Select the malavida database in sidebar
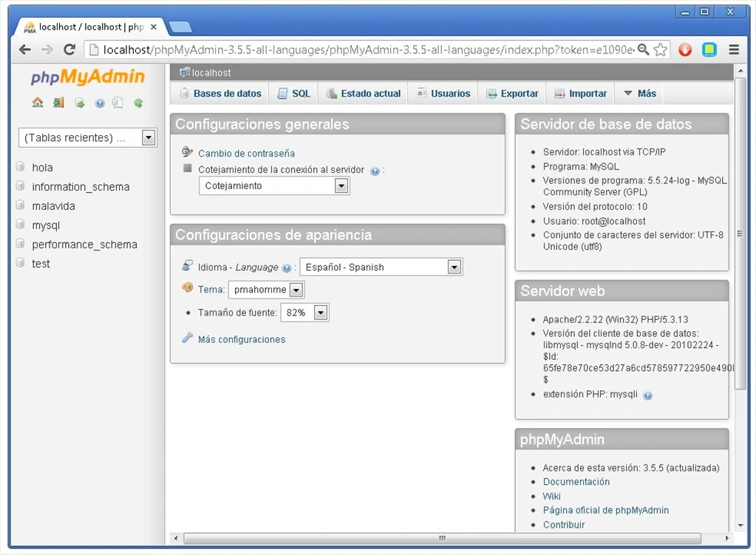This screenshot has width=756, height=555. (53, 206)
